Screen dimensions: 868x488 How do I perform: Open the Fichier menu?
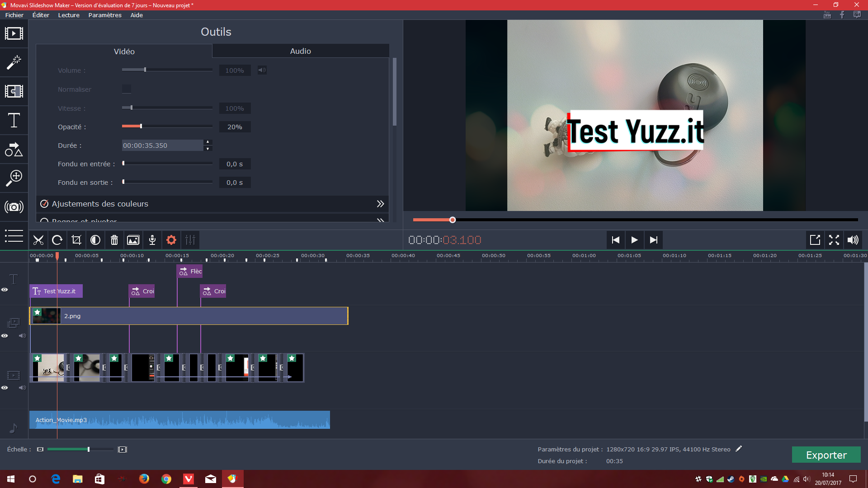pos(14,15)
